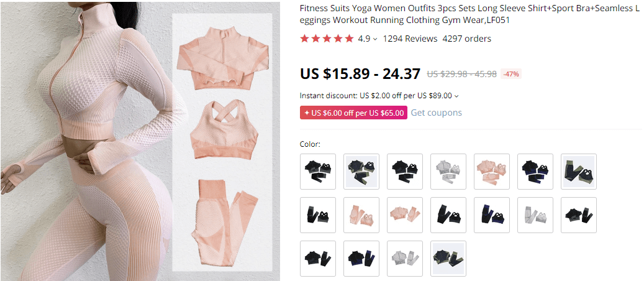The height and width of the screenshot is (281, 644).
Task: Click the 4297 orders count
Action: [x=466, y=39]
